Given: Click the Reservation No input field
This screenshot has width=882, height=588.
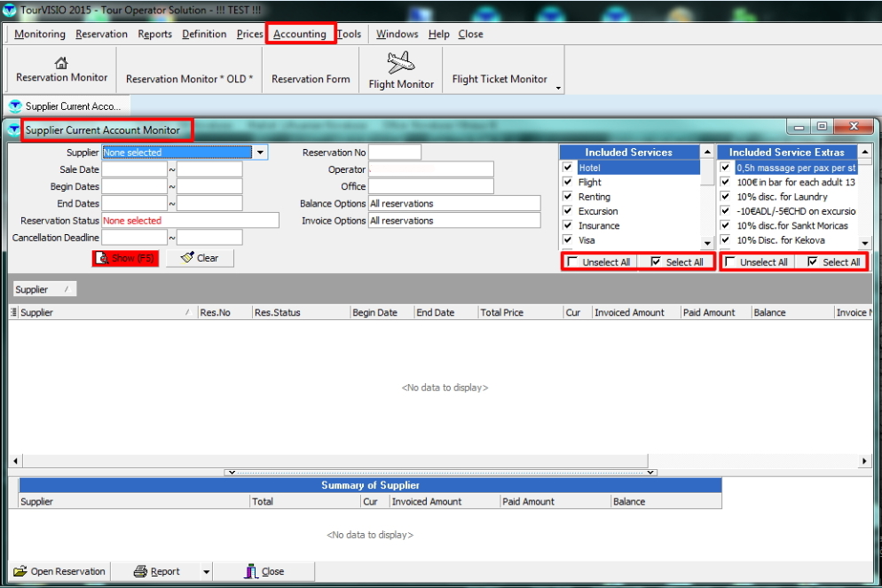Looking at the screenshot, I should [394, 153].
